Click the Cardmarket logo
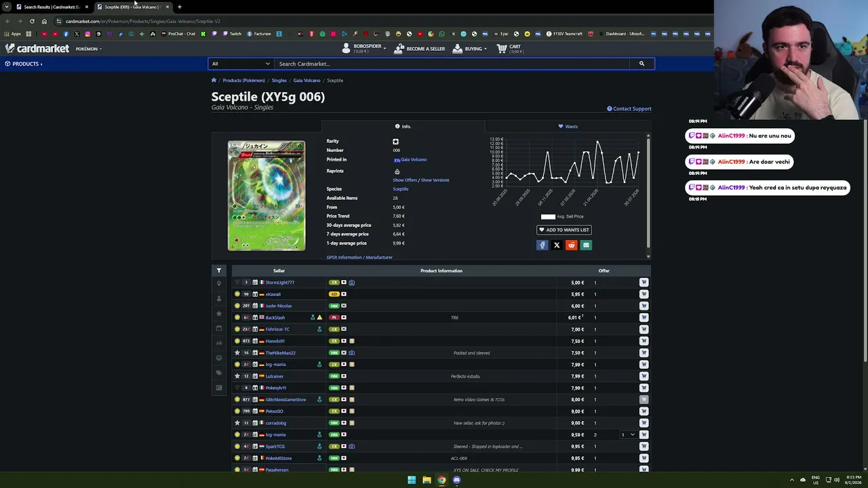This screenshot has height=488, width=868. point(37,49)
